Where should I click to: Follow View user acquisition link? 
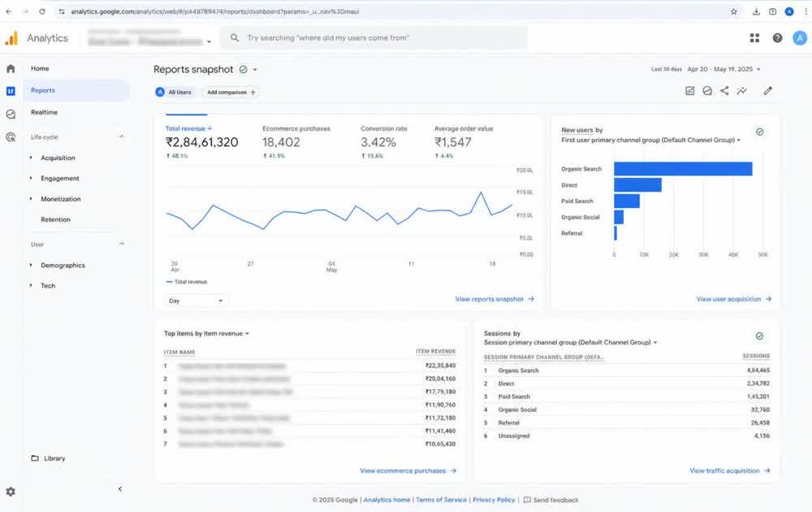(734, 299)
